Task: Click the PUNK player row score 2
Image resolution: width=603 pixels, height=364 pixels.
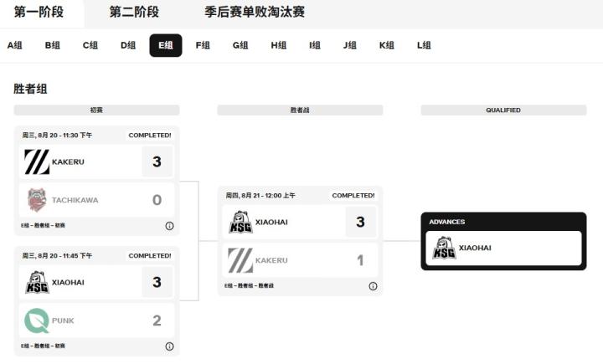Action: click(157, 320)
